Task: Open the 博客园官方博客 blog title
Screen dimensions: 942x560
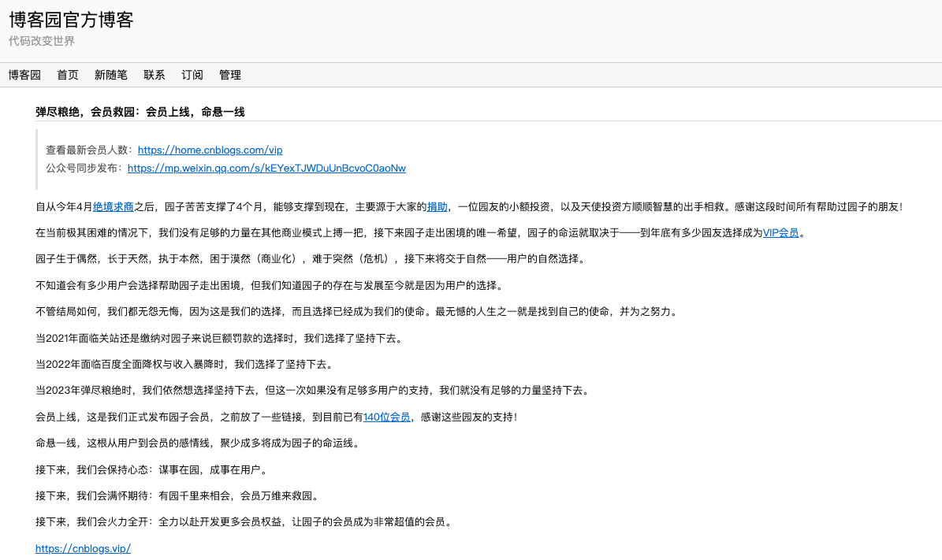Action: (x=71, y=20)
